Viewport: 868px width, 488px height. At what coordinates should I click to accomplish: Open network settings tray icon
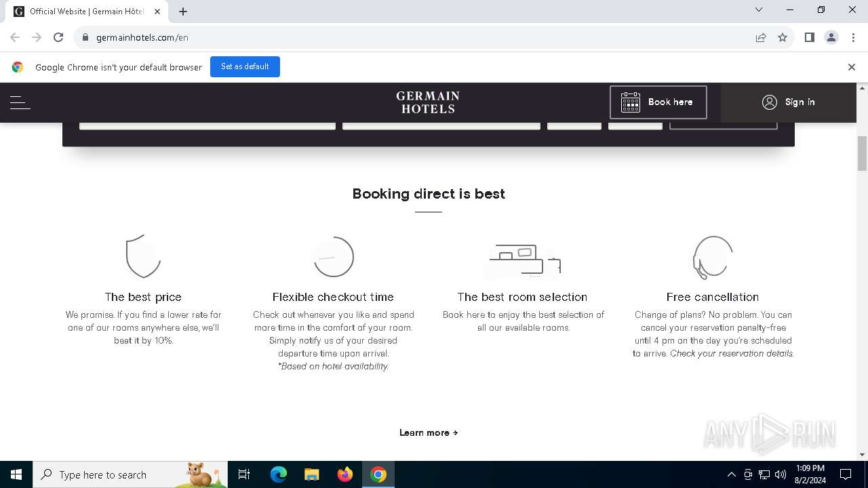pyautogui.click(x=764, y=474)
